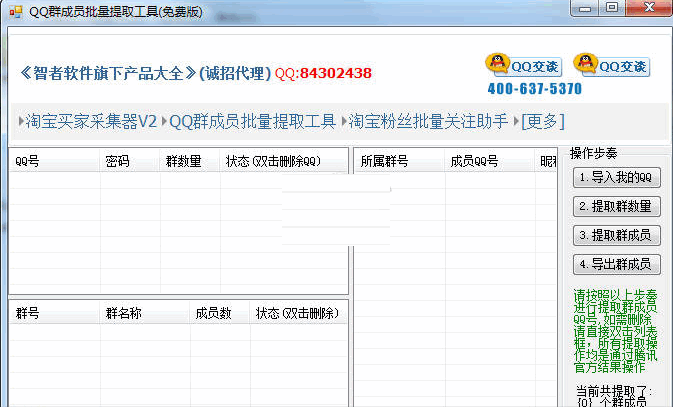This screenshot has width=673, height=407.
Task: Click the 成员QQ号 column header
Action: pyautogui.click(x=490, y=161)
